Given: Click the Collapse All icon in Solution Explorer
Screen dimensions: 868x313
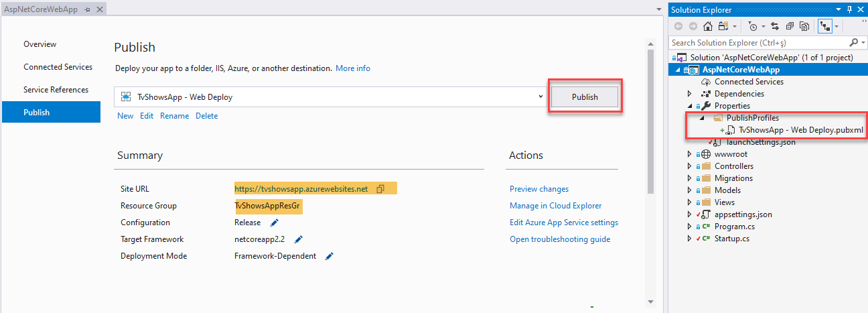Looking at the screenshot, I should [790, 26].
